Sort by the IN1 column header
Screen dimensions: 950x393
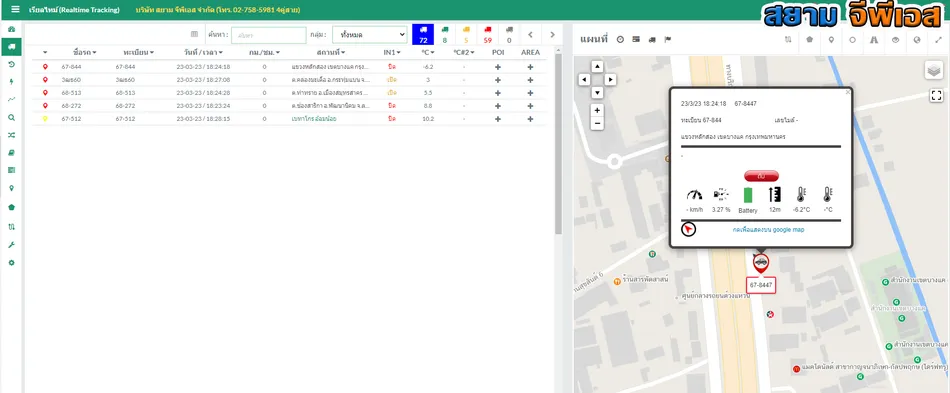[392, 53]
